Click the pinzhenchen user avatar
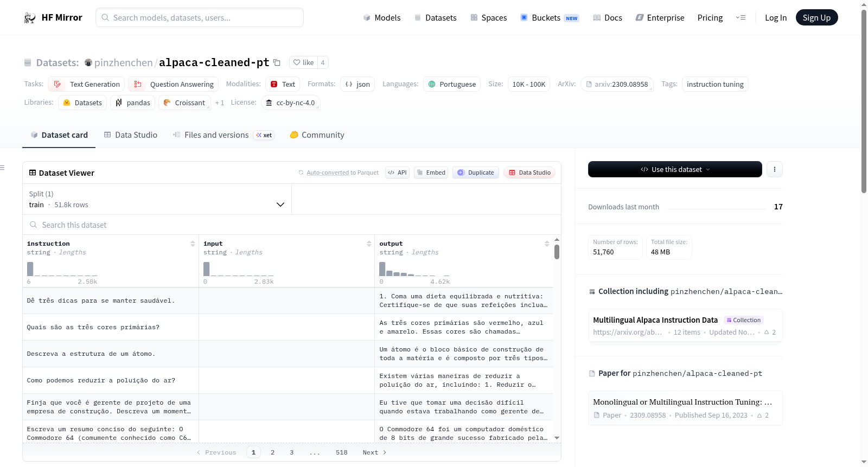The width and height of the screenshot is (868, 467). click(88, 62)
